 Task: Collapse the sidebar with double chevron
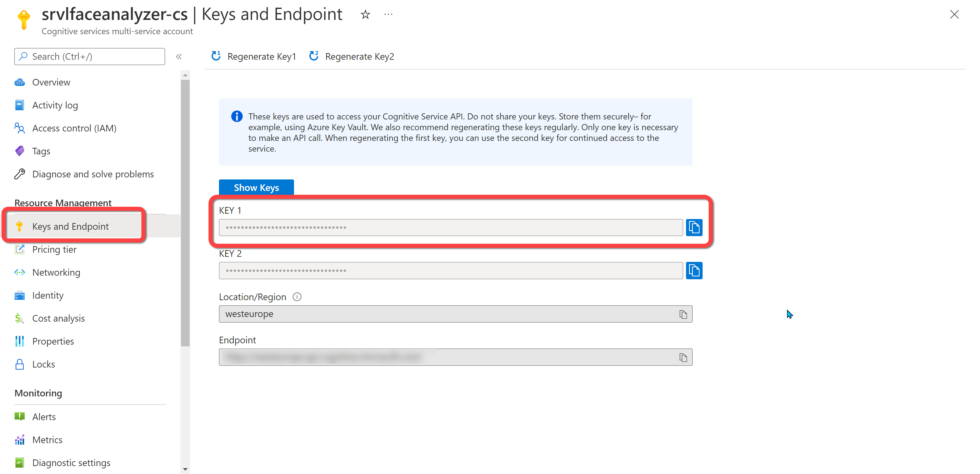(178, 57)
